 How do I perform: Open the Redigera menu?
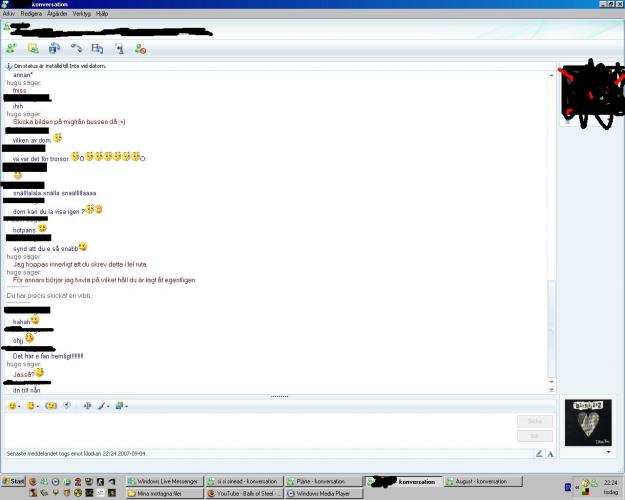pos(31,14)
